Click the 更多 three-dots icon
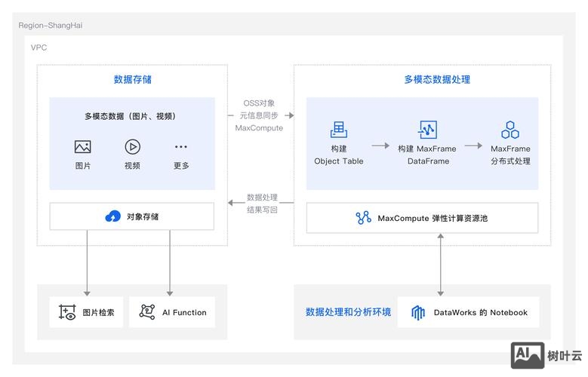The width and height of the screenshot is (588, 377). [x=180, y=146]
